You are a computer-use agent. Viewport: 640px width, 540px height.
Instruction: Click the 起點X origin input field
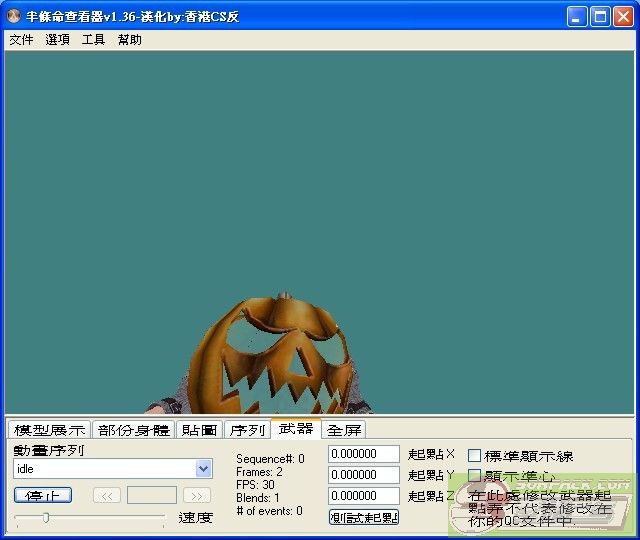[x=363, y=454]
